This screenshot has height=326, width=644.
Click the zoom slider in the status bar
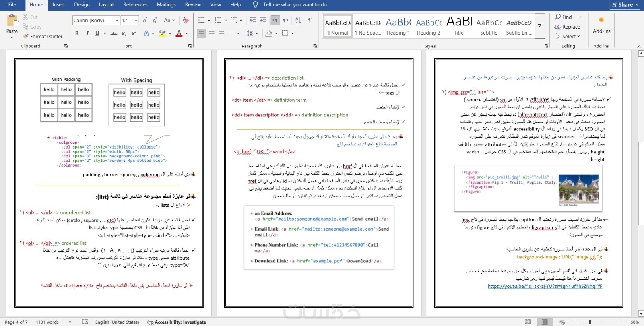tap(590, 322)
